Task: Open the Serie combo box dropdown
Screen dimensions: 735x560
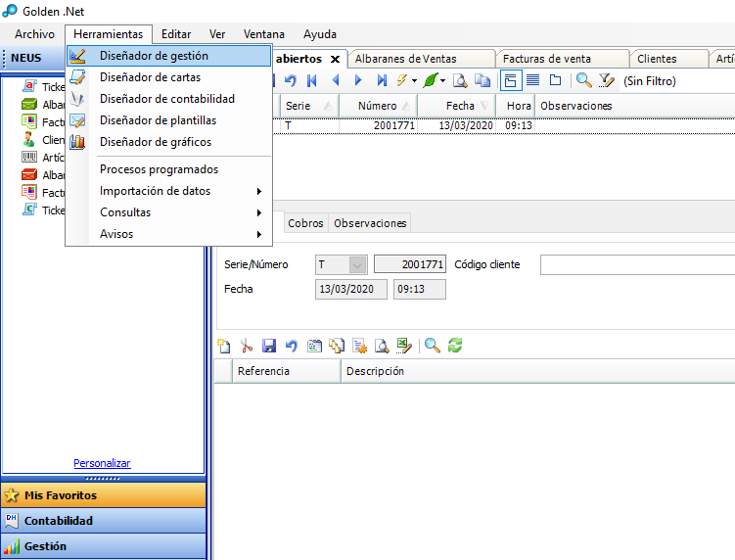Action: click(357, 264)
